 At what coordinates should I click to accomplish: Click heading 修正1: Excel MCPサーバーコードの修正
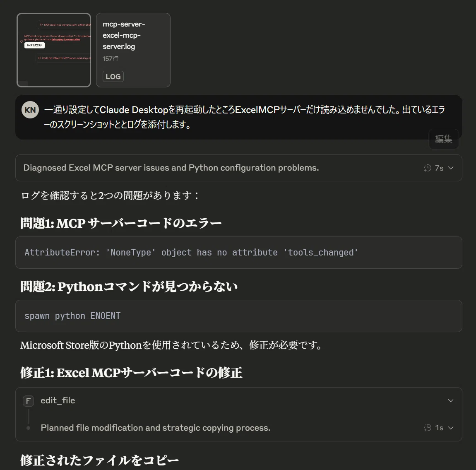(131, 373)
